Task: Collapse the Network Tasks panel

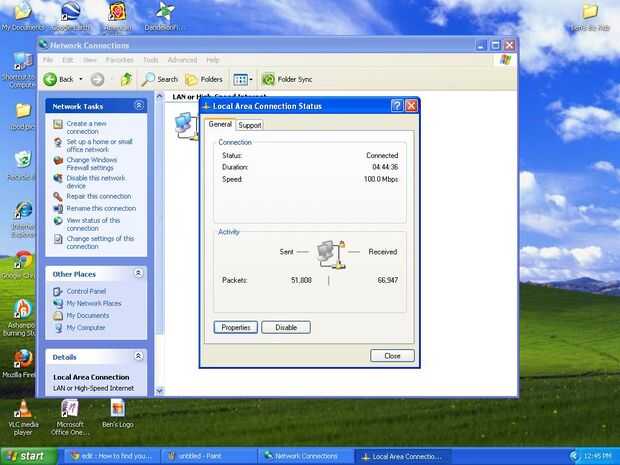Action: click(139, 106)
